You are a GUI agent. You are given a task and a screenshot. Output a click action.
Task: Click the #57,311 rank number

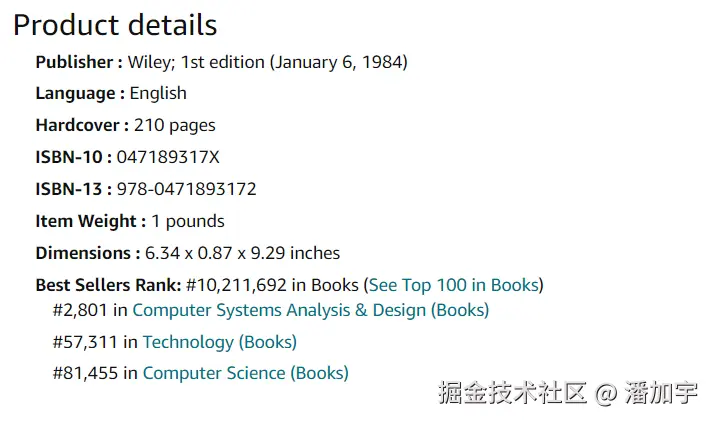click(x=85, y=342)
